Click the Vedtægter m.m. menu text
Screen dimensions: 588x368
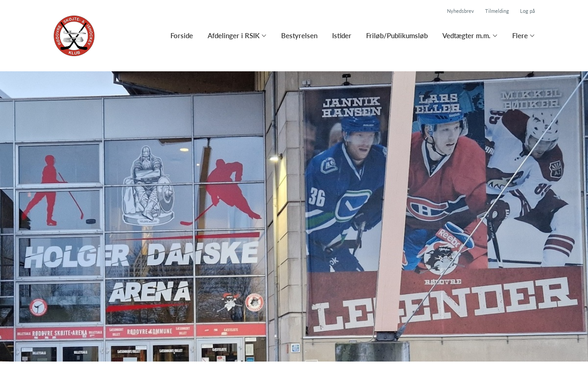tap(466, 35)
